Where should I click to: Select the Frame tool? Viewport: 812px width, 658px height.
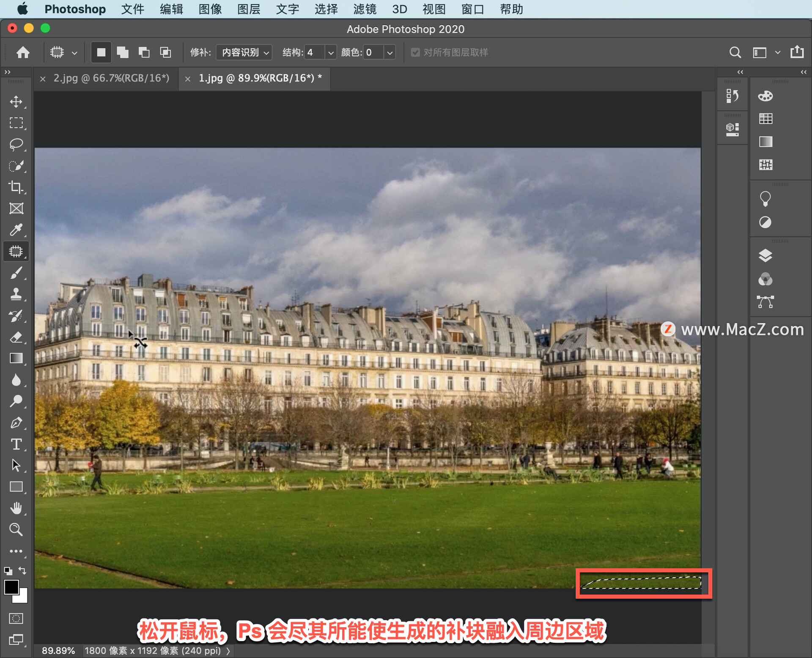pyautogui.click(x=16, y=208)
